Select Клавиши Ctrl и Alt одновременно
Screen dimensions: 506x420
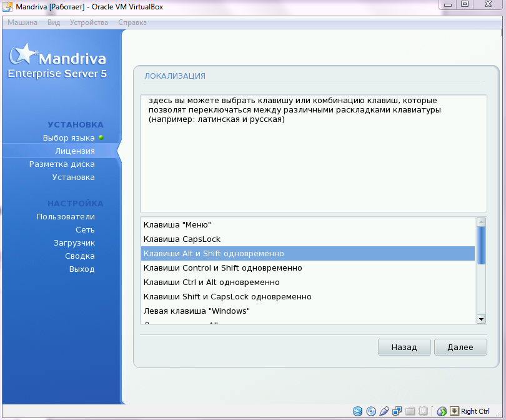pos(308,282)
